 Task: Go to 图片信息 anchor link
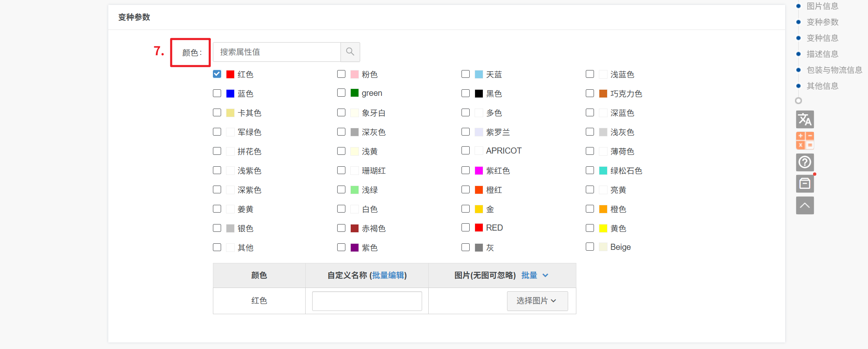822,6
